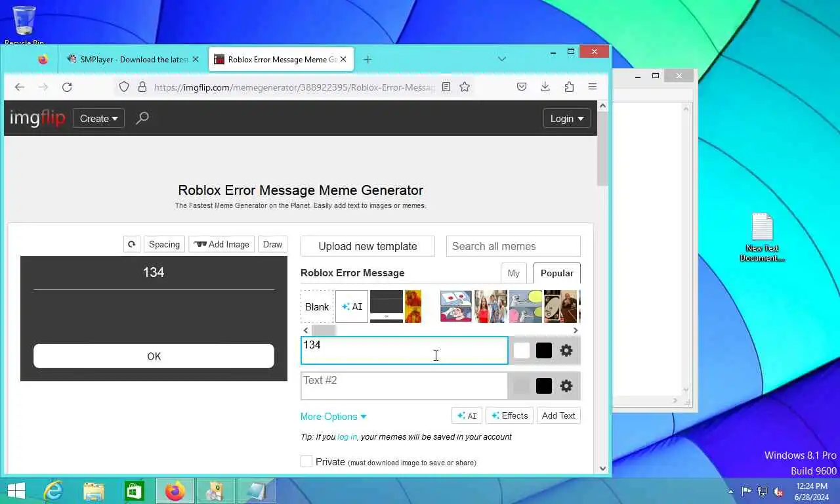Expand the Create dropdown
Image resolution: width=840 pixels, height=504 pixels.
click(x=99, y=118)
